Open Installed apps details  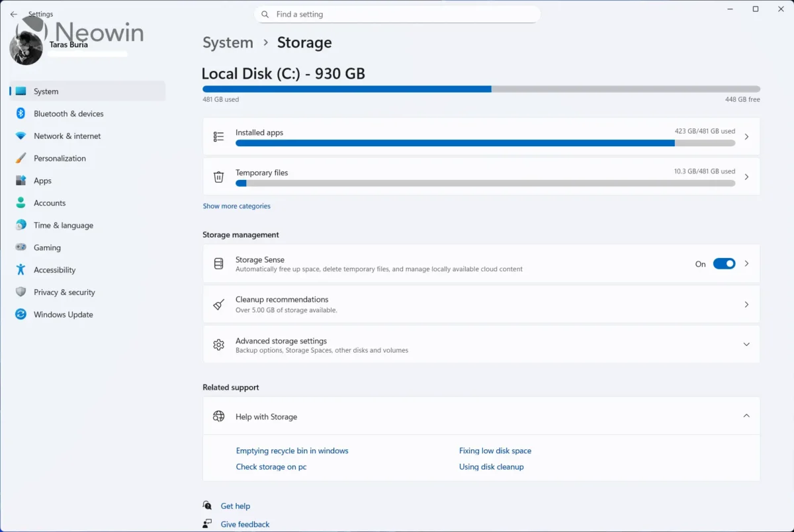tap(746, 136)
